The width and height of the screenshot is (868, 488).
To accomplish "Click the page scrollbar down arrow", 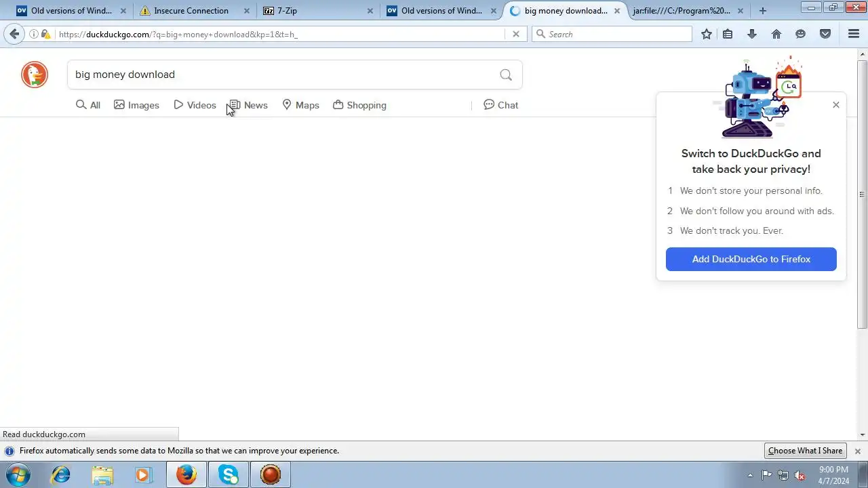I will click(x=863, y=434).
